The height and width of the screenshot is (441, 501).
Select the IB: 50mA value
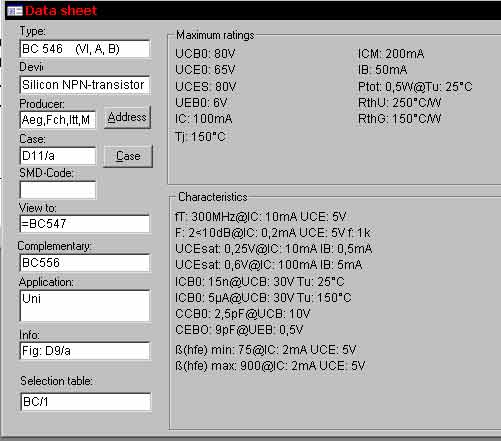click(x=382, y=70)
